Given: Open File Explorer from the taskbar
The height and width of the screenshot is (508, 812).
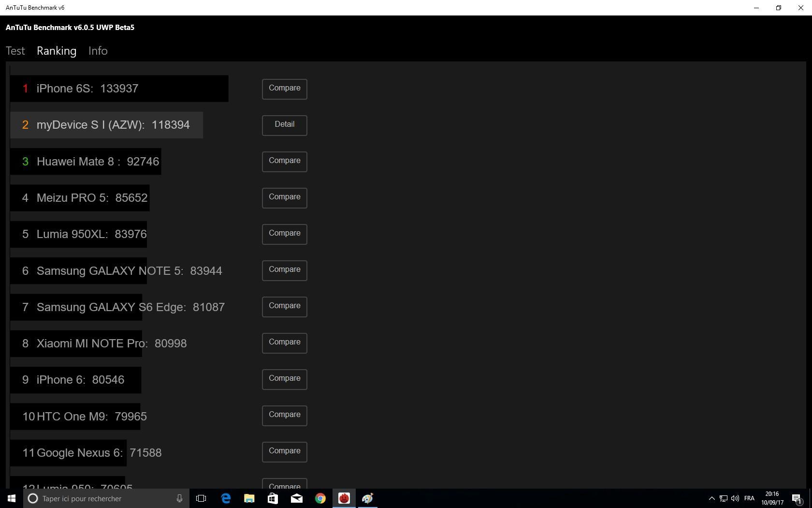Looking at the screenshot, I should tap(249, 498).
